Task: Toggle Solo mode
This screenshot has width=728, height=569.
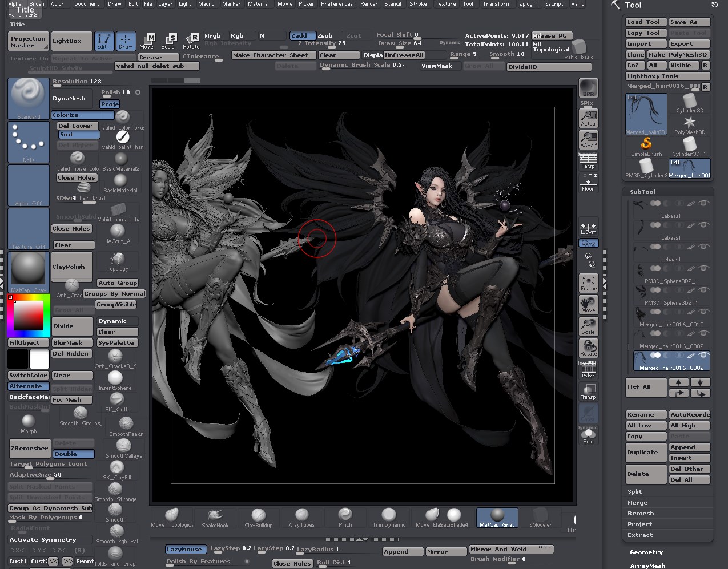Action: tap(589, 436)
